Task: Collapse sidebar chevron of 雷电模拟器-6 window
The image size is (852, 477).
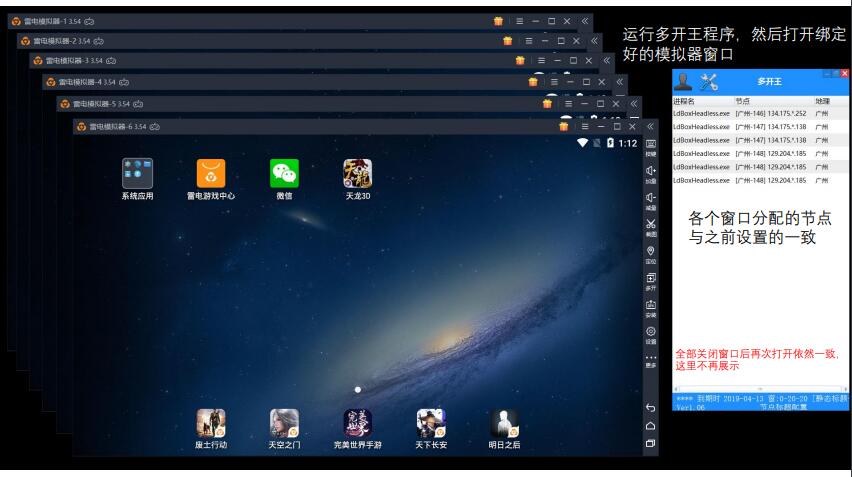Action: click(x=650, y=127)
